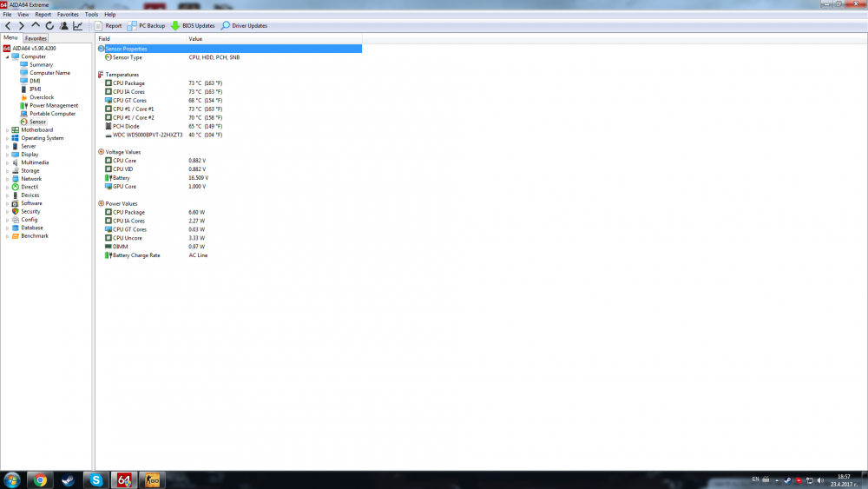Open the View menu

(x=23, y=15)
